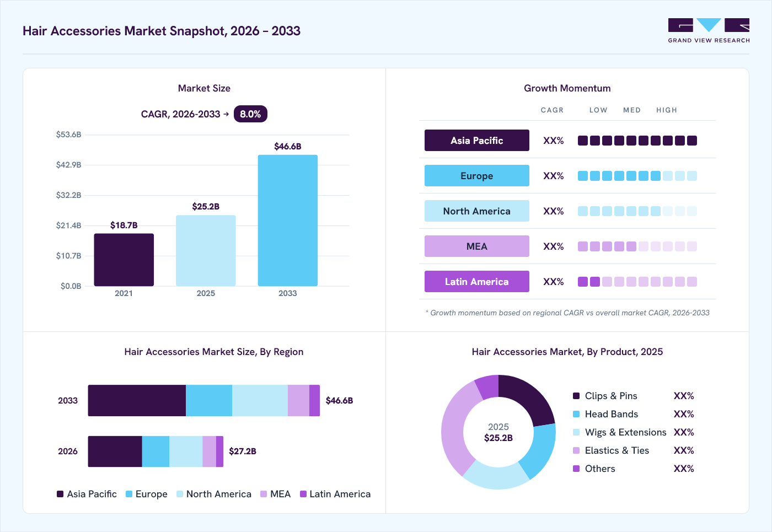772x532 pixels.
Task: Select the North America legend swatch under region chart
Action: (180, 494)
